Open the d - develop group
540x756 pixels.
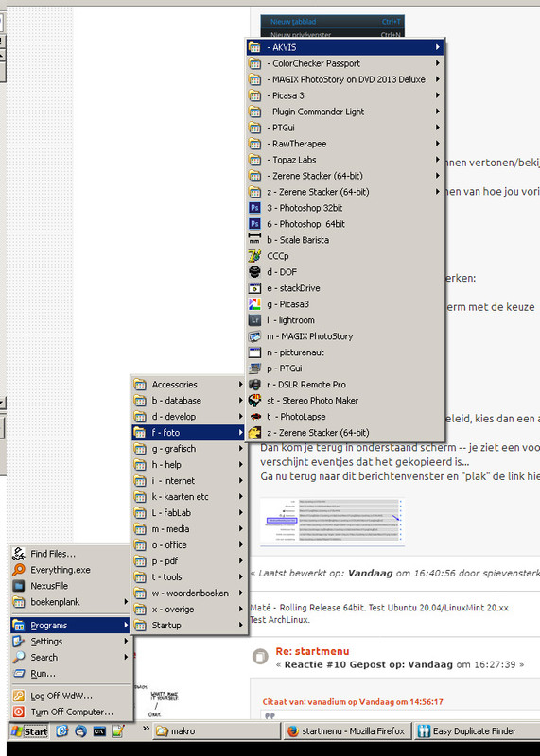[189, 417]
